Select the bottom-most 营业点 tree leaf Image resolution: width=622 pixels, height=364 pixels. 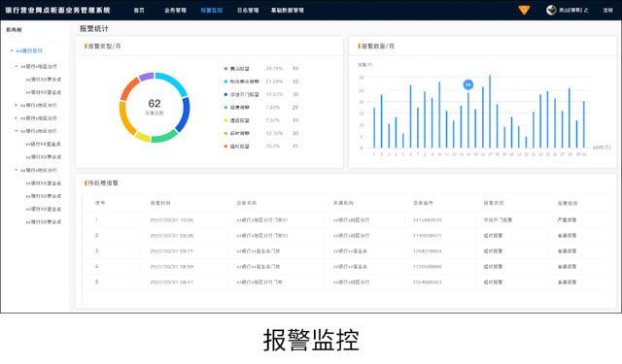43,222
